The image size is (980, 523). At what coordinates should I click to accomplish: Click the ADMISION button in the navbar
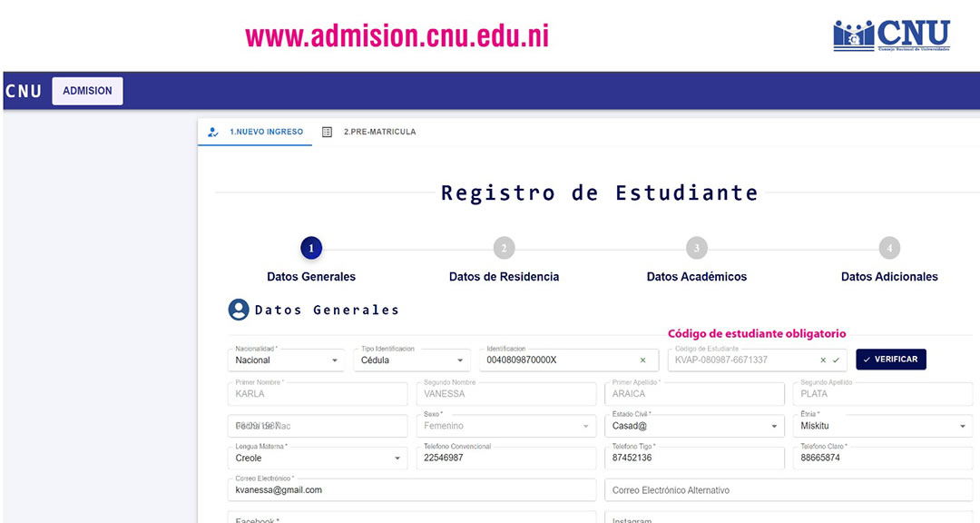87,91
